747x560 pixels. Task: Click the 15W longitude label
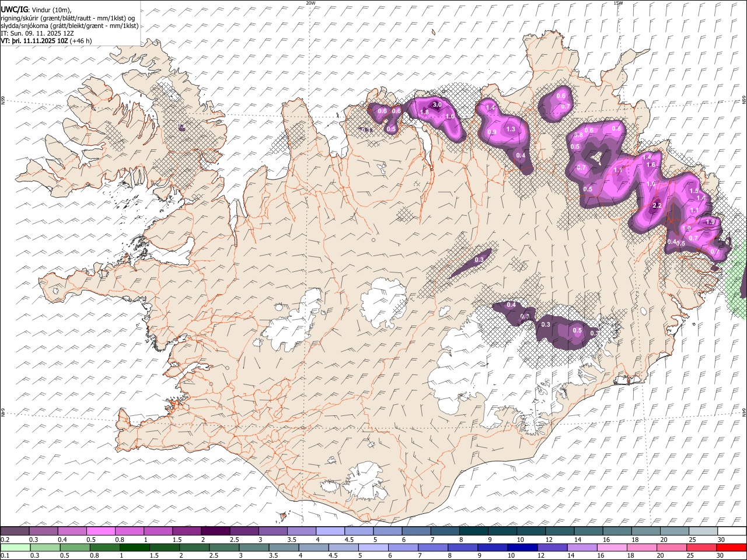tap(618, 3)
